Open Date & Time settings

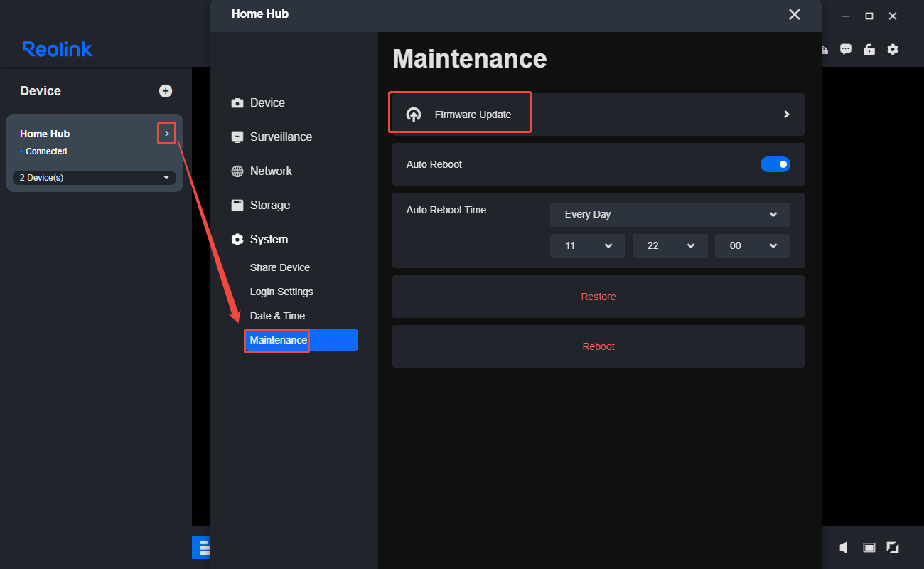pyautogui.click(x=277, y=315)
